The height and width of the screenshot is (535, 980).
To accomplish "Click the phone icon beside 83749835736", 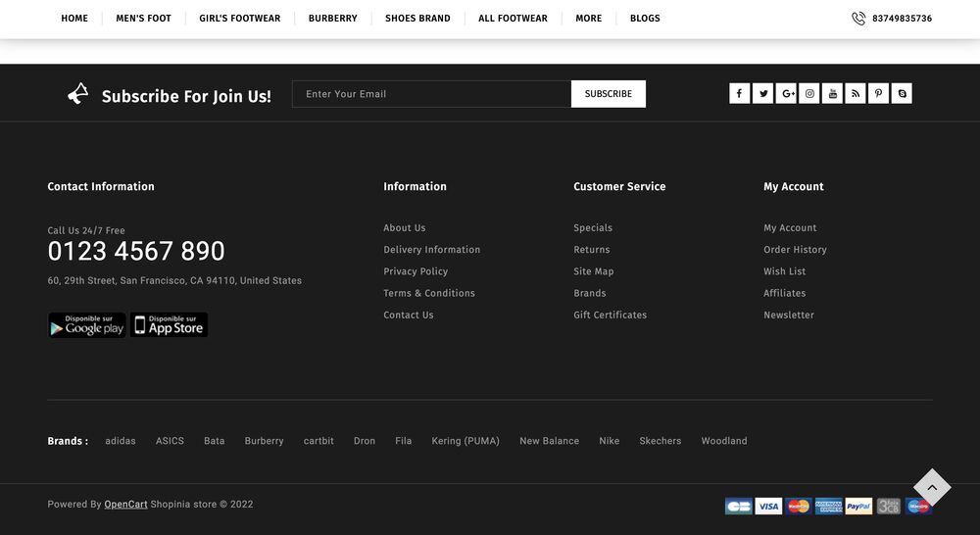I will pyautogui.click(x=858, y=18).
